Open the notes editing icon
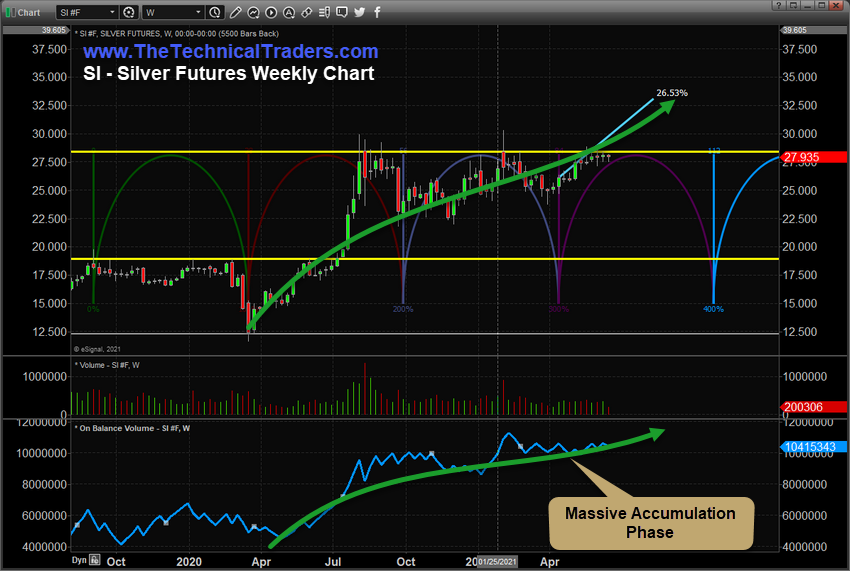850x571 pixels. 324,12
